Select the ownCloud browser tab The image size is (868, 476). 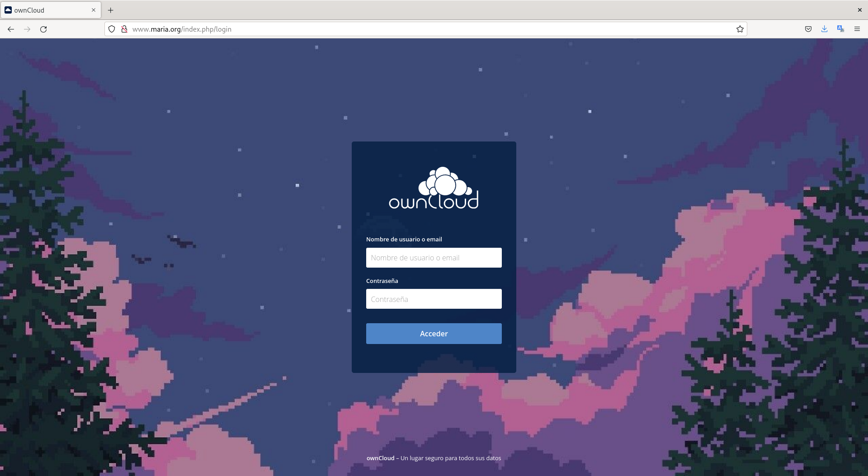[x=45, y=10]
